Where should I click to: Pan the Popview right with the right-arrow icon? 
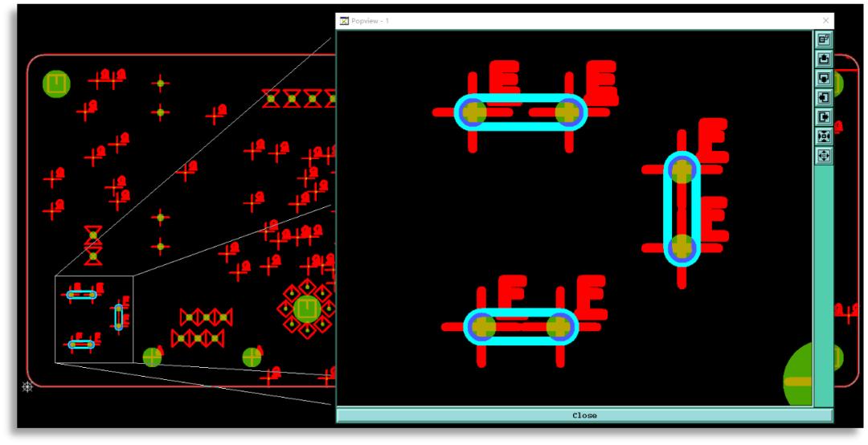824,116
